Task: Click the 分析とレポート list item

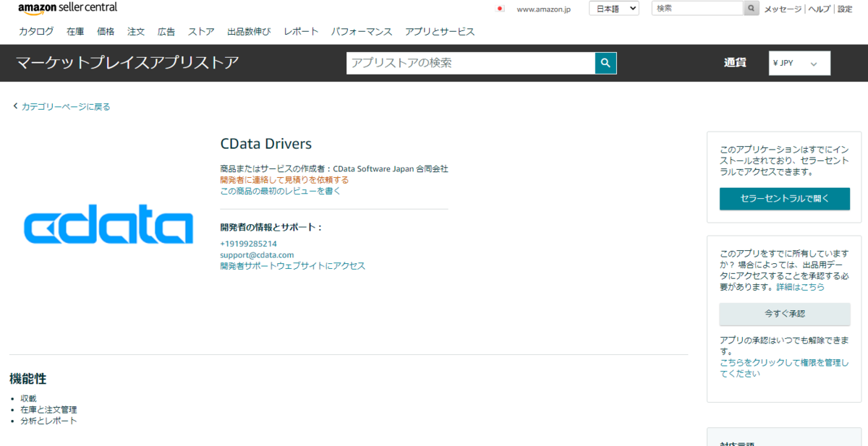Action: (48, 421)
